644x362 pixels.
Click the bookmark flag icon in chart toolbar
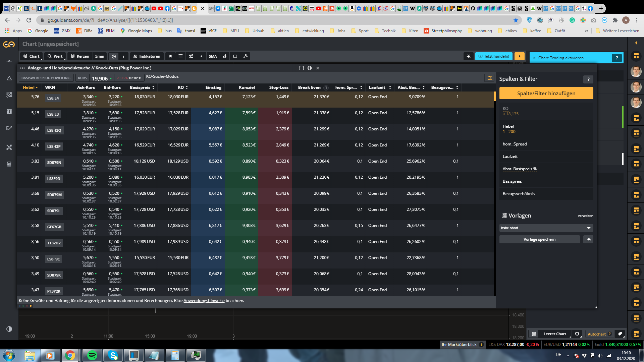point(170,56)
